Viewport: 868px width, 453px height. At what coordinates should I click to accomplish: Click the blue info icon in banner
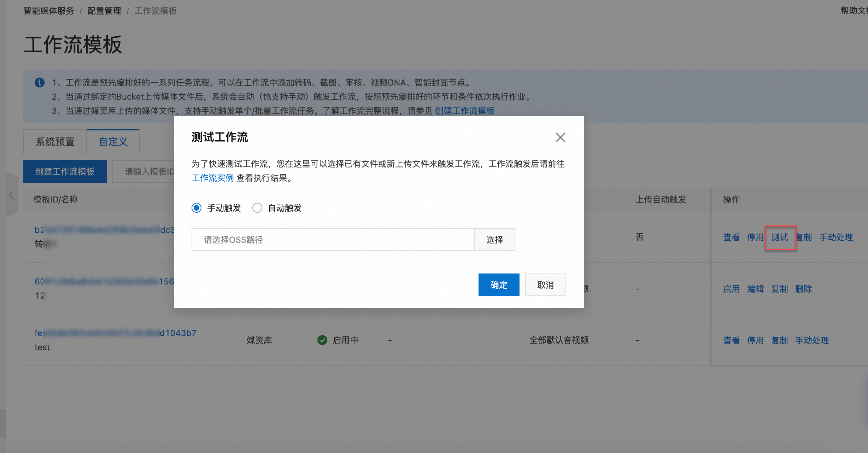[40, 82]
